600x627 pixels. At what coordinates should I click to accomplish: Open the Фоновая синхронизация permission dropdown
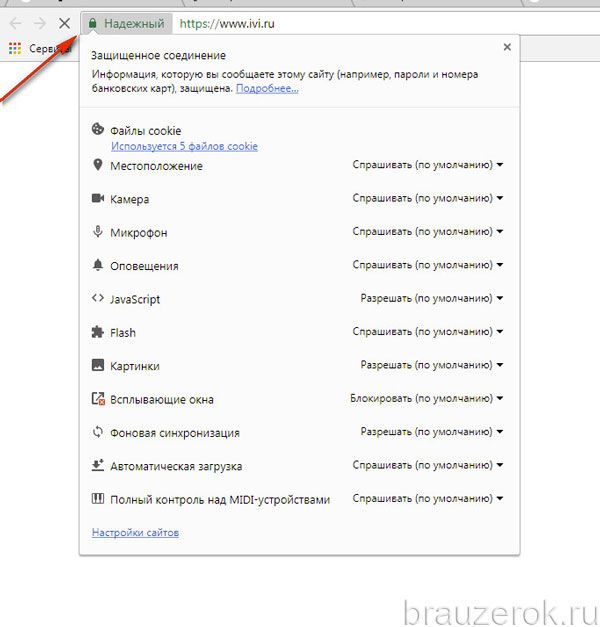(432, 432)
